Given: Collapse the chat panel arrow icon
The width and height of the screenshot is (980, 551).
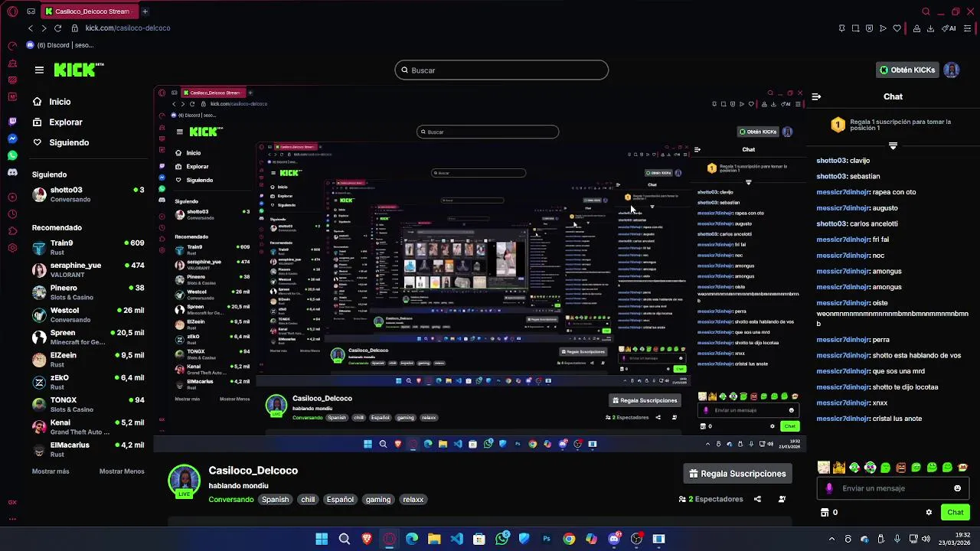Looking at the screenshot, I should coord(816,96).
